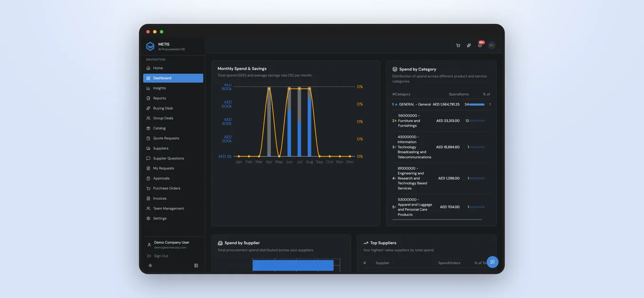This screenshot has height=298, width=644.
Task: Open notifications bell with 99+ badge
Action: click(x=480, y=45)
